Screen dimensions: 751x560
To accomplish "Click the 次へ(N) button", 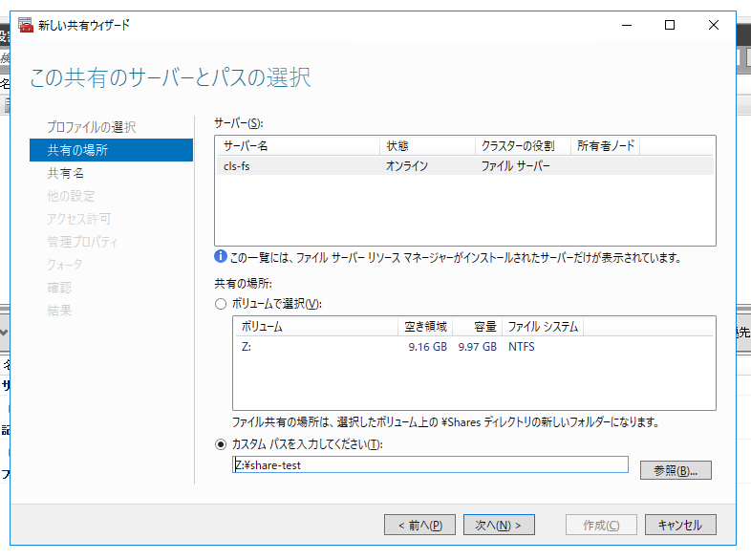I will [499, 525].
